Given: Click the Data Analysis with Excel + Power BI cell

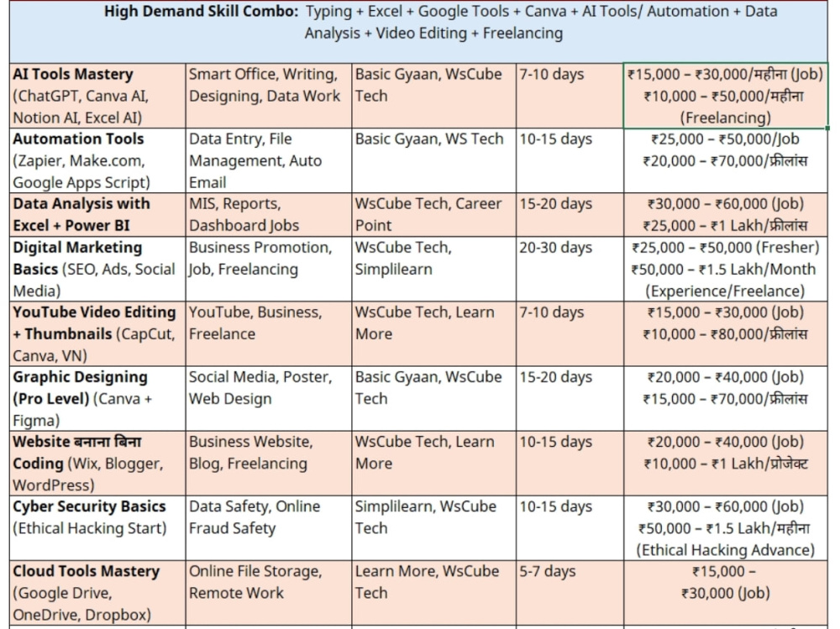Looking at the screenshot, I should (x=97, y=214).
